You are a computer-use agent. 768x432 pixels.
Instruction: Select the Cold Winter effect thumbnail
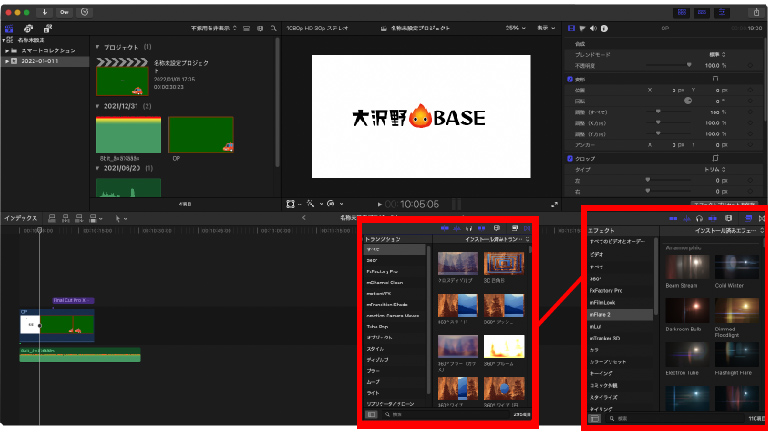pyautogui.click(x=737, y=267)
